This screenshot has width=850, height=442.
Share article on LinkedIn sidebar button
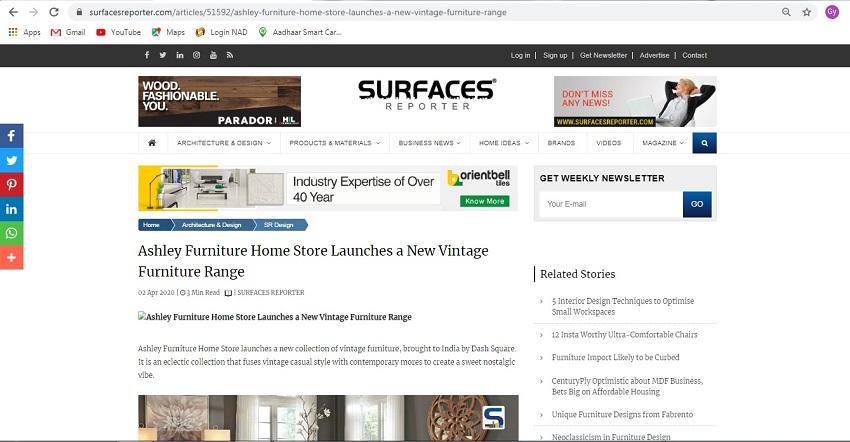[x=11, y=209]
